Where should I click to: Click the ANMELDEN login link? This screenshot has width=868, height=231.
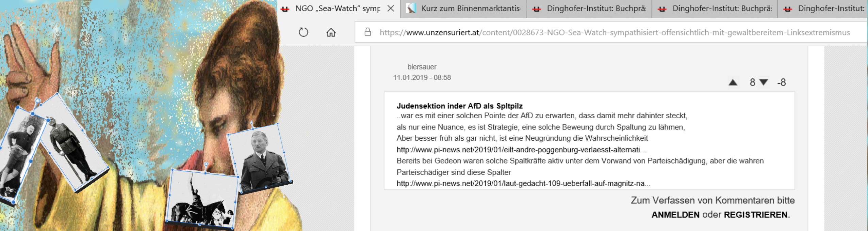point(675,215)
